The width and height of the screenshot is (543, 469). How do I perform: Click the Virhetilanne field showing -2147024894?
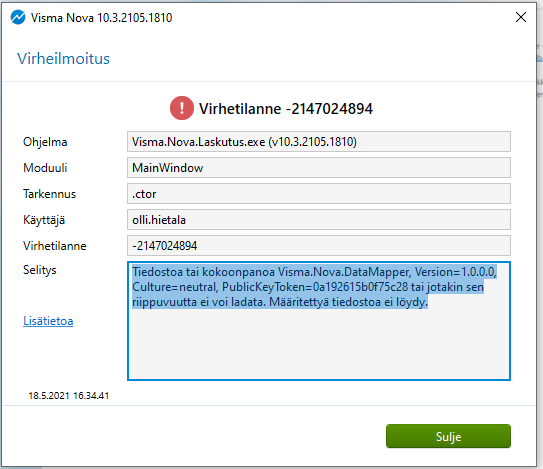(319, 246)
